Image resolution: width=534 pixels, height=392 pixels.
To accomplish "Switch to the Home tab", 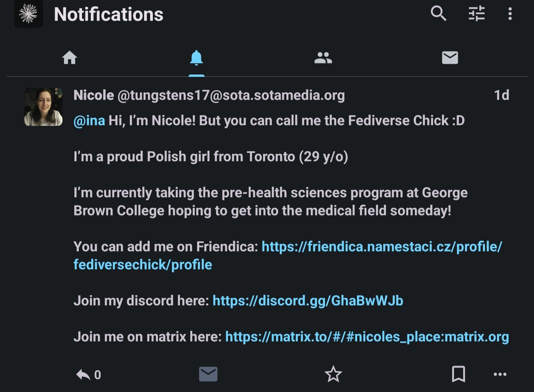I will click(x=70, y=58).
